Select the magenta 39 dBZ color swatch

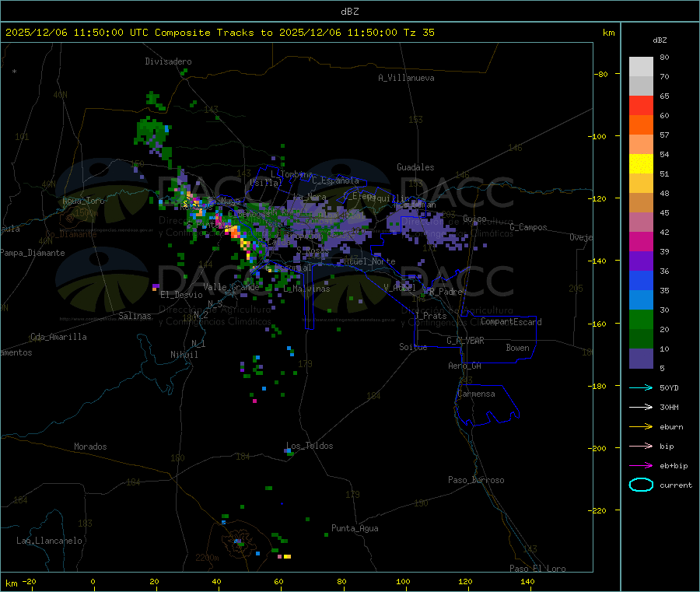[641, 241]
